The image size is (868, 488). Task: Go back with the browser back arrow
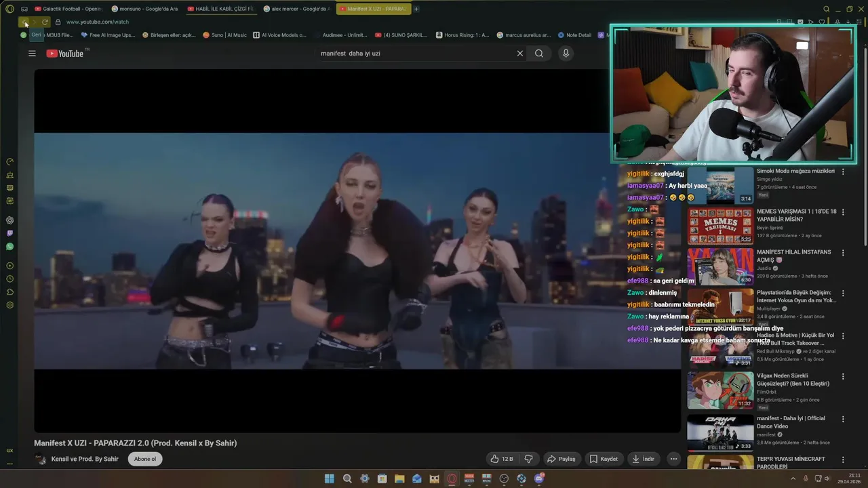click(25, 22)
